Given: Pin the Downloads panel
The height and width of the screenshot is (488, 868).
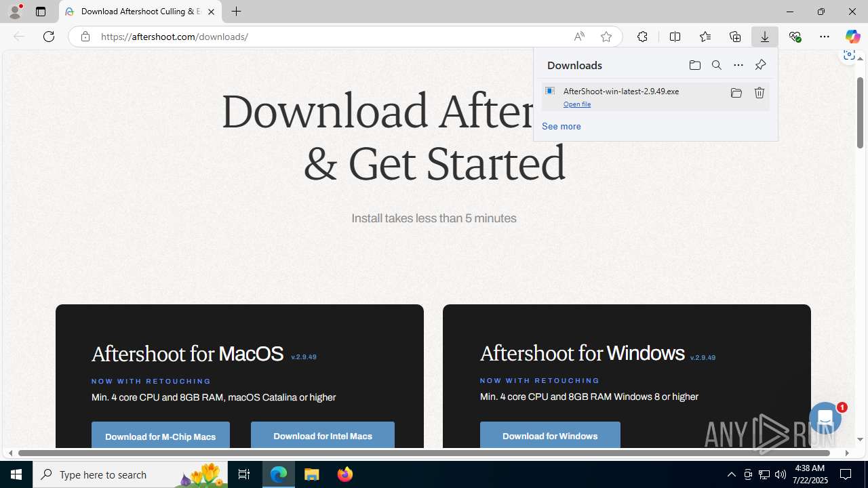Looking at the screenshot, I should [760, 65].
